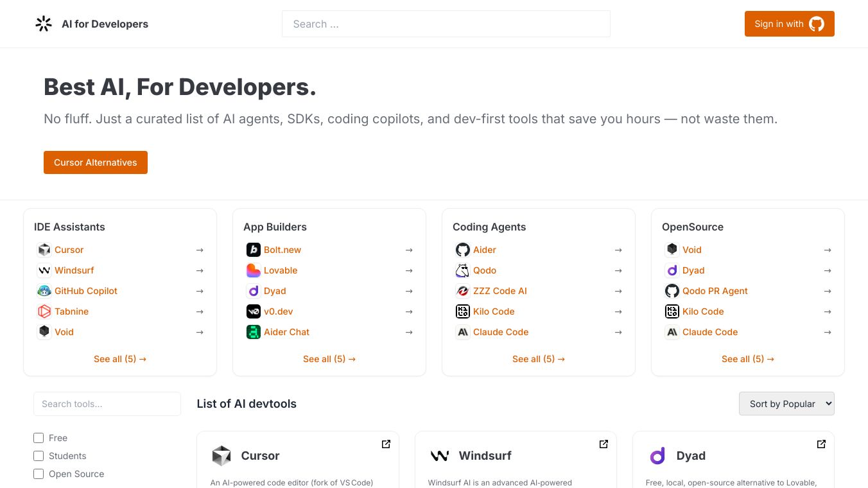
Task: Click the Void icon in OpenSource card
Action: pyautogui.click(x=672, y=250)
